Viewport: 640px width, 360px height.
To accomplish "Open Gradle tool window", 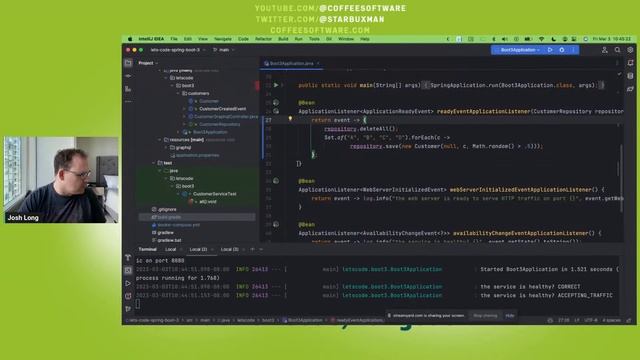I will [631, 89].
